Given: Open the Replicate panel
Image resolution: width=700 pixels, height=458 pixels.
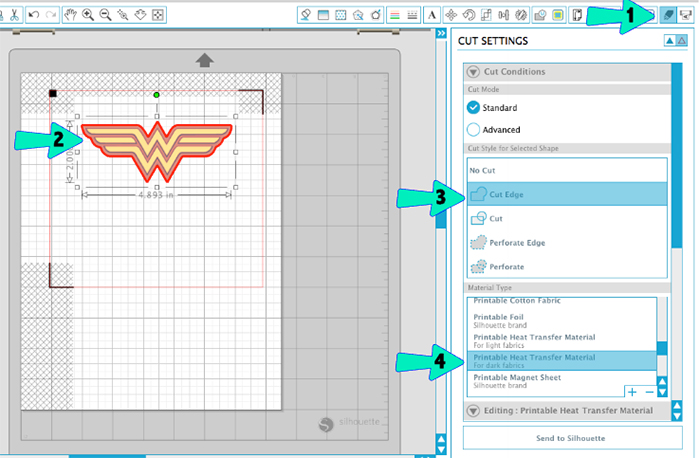Looking at the screenshot, I should coord(521,15).
